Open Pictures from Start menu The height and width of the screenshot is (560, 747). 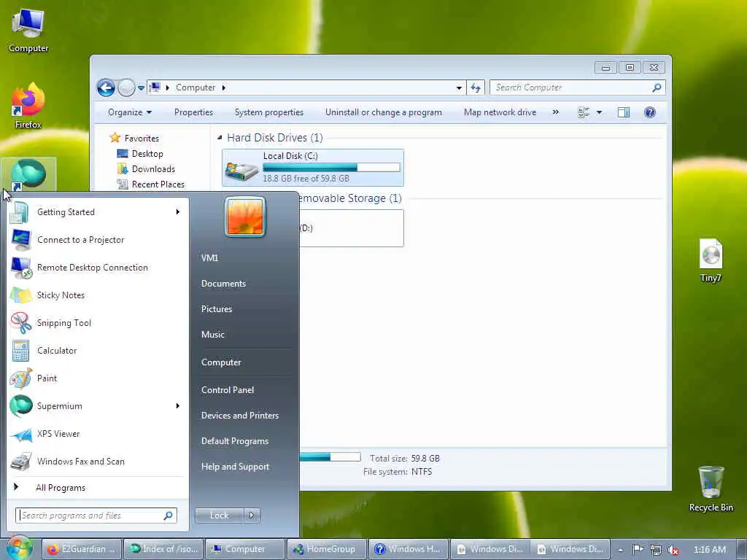(217, 309)
